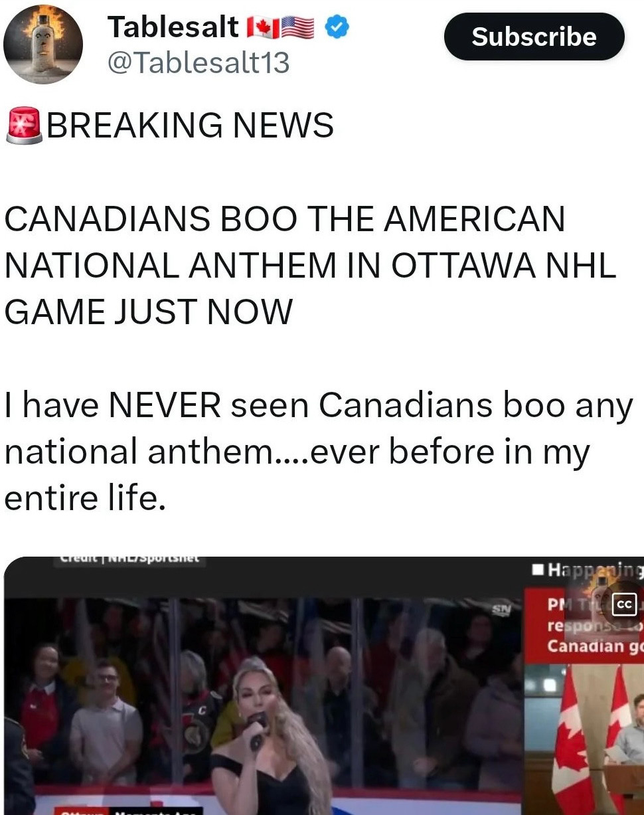The width and height of the screenshot is (644, 815).
Task: Toggle closed captions with the CC button
Action: pos(624,604)
